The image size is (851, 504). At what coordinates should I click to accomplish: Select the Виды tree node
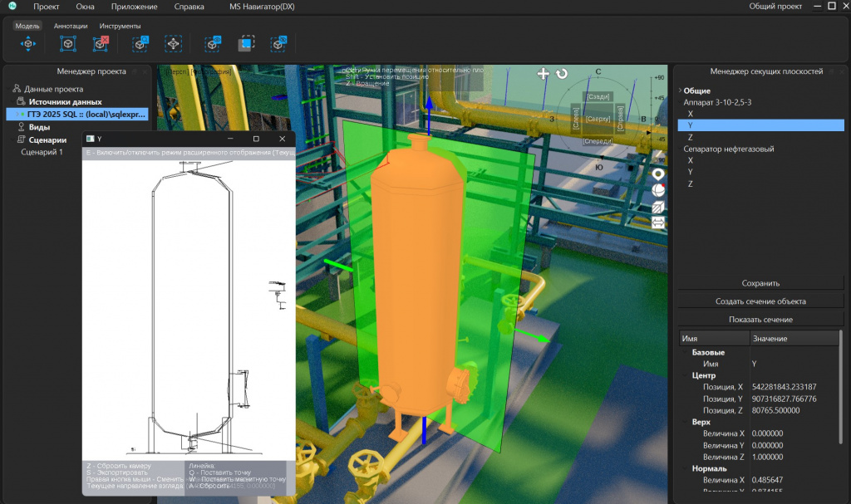click(39, 127)
